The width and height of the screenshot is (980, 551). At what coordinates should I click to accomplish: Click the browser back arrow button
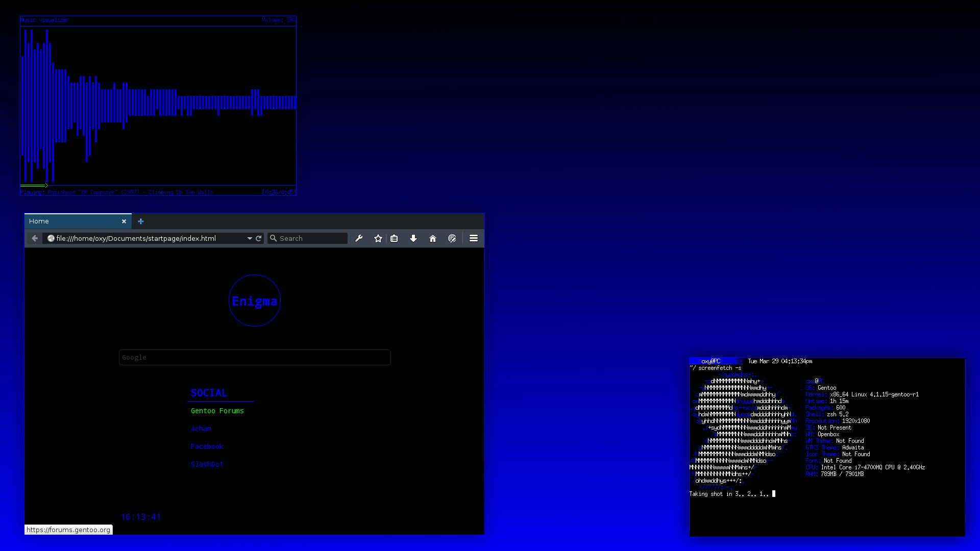pyautogui.click(x=35, y=238)
